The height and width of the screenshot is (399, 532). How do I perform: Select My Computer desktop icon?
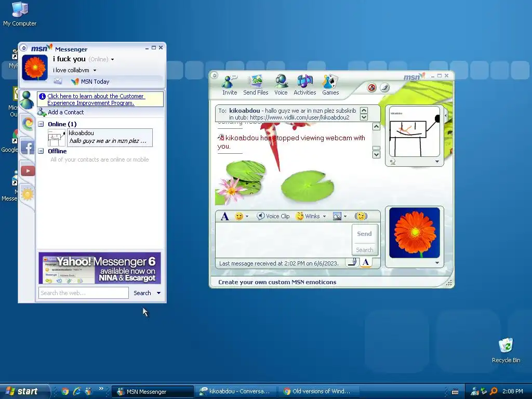(x=20, y=14)
